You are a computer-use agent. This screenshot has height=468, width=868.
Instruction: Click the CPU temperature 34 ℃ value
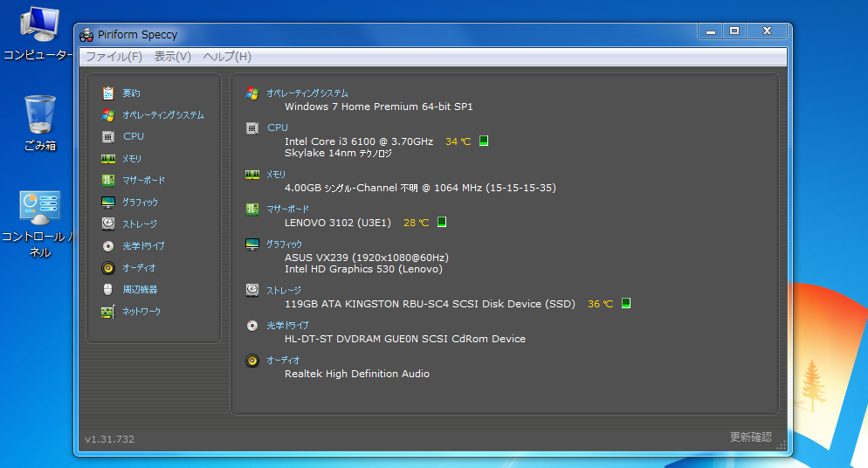point(458,141)
